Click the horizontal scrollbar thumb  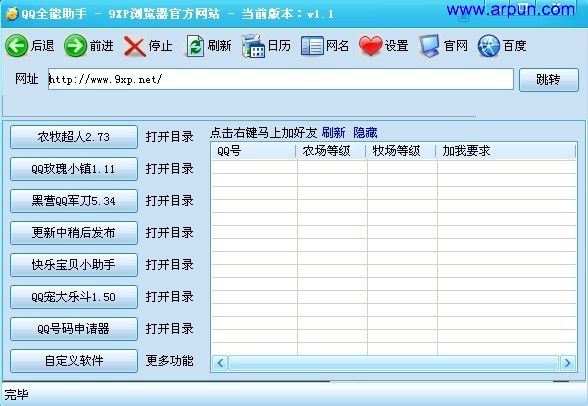[393, 363]
